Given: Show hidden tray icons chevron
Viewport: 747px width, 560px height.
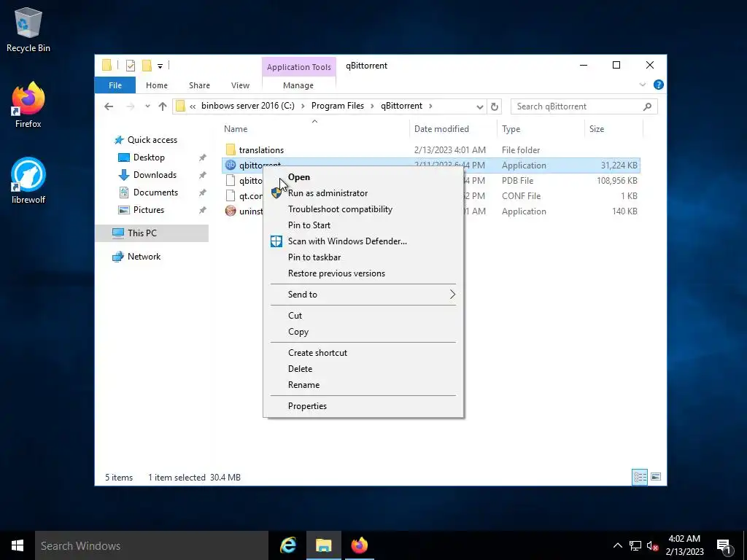Looking at the screenshot, I should tap(617, 545).
